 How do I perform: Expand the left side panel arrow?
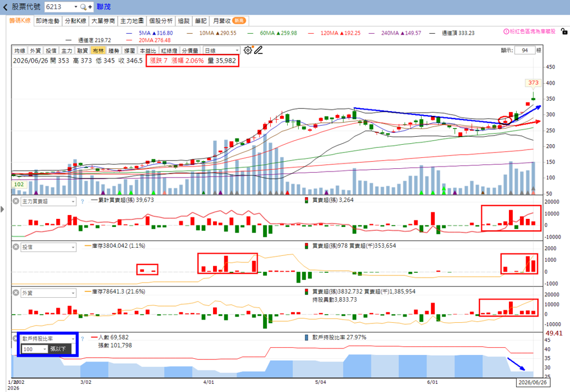coord(3,209)
